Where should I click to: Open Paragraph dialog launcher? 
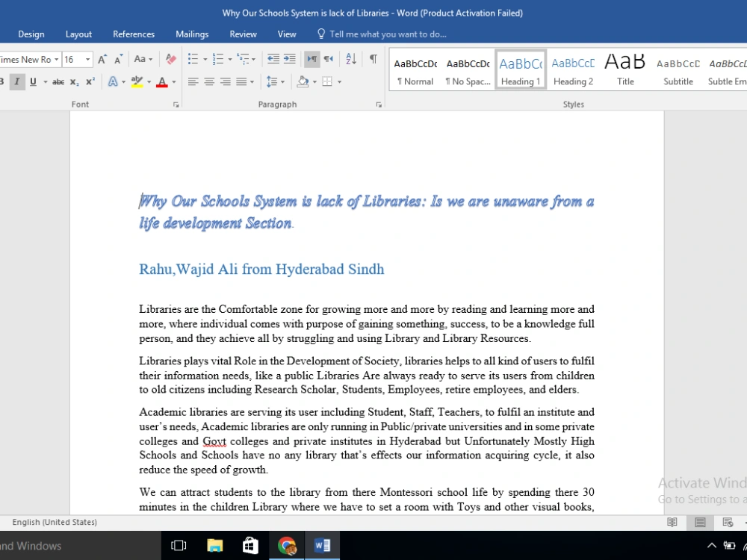(379, 105)
